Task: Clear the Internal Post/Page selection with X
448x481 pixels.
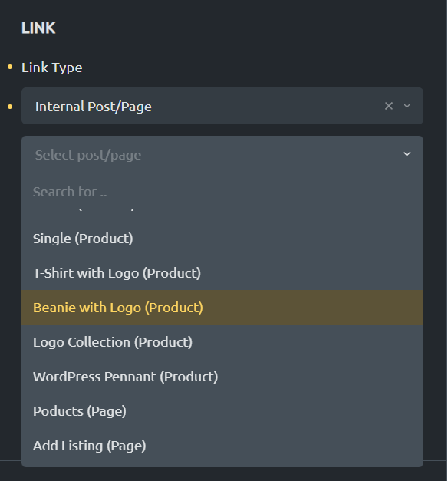Action: click(x=389, y=106)
